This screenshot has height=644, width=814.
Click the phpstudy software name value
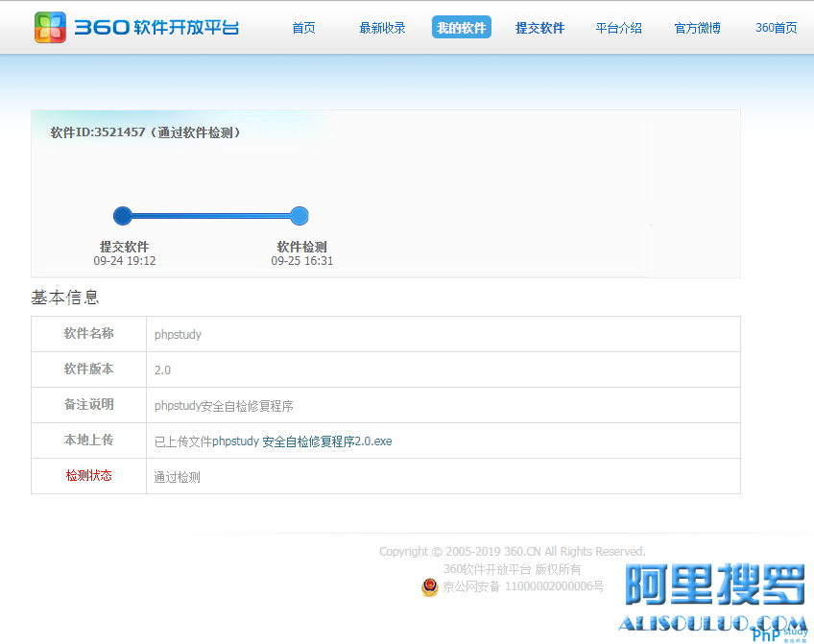(179, 335)
